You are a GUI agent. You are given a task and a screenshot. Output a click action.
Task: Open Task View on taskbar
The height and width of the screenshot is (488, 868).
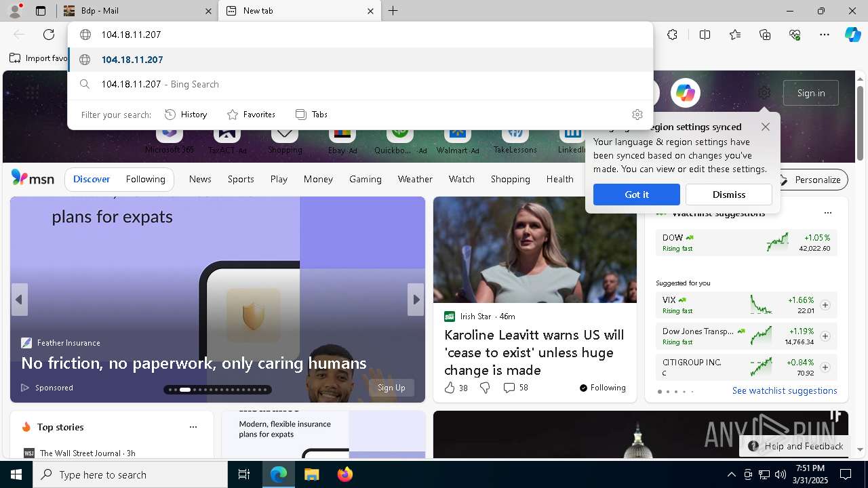[x=244, y=474]
